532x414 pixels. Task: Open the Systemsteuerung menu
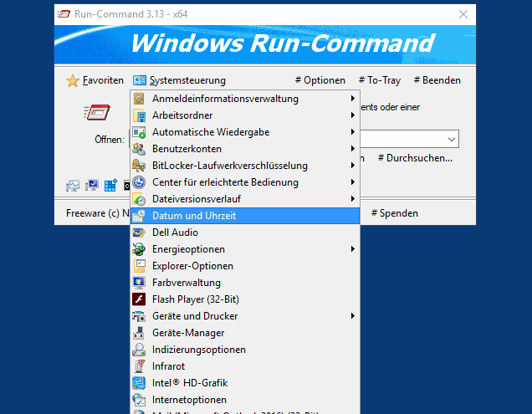(180, 80)
